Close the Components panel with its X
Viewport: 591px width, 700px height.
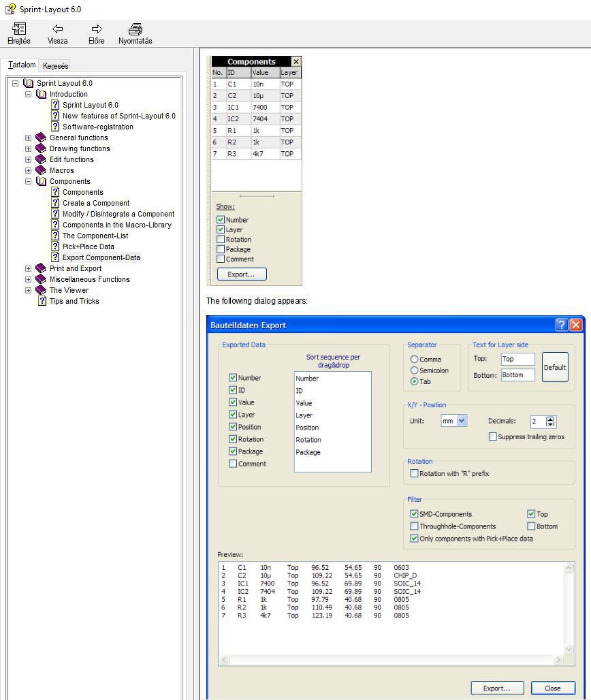tap(296, 61)
